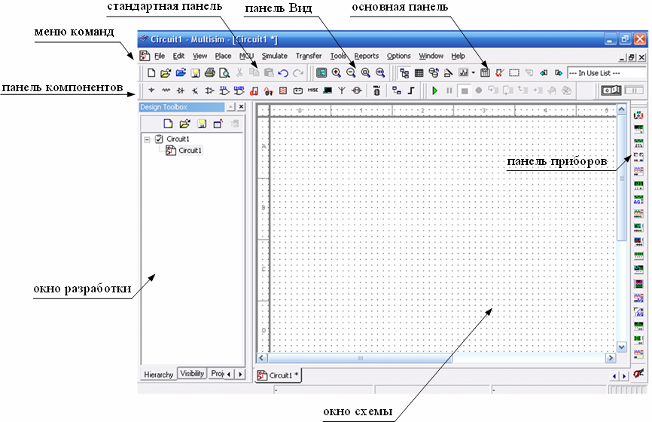Viewport: 652px width, 422px height.
Task: Click the vertical scrollbar thumb in the workspace
Action: [x=622, y=178]
